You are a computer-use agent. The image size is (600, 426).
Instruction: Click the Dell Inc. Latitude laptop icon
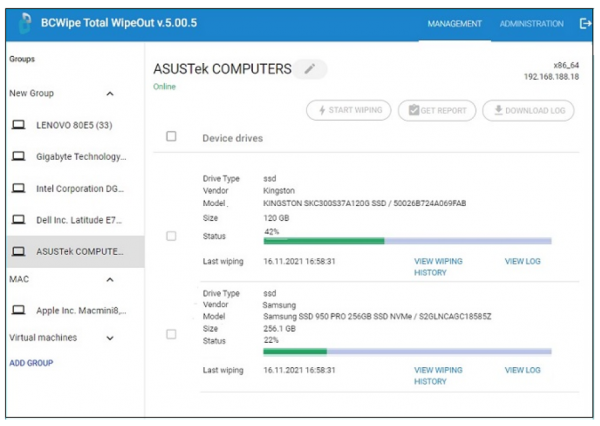(x=18, y=220)
